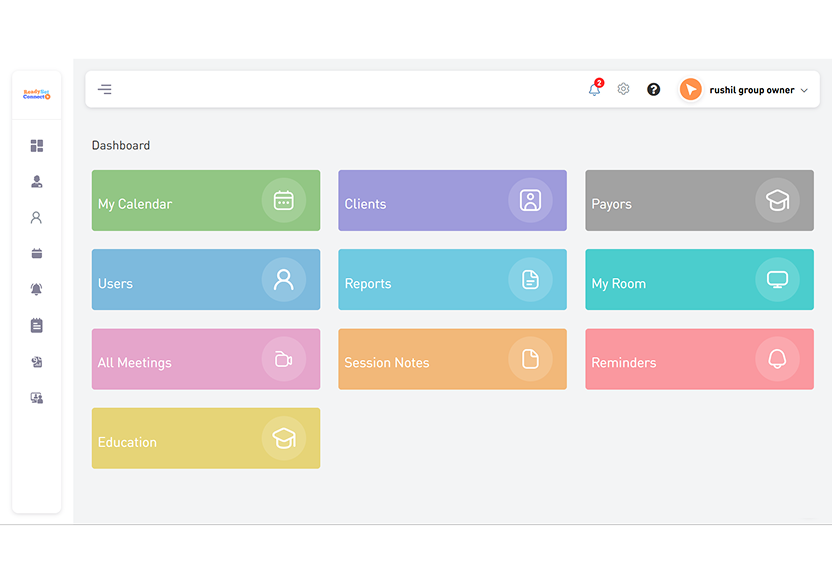
Task: Click the document icon on Reports card
Action: click(530, 280)
